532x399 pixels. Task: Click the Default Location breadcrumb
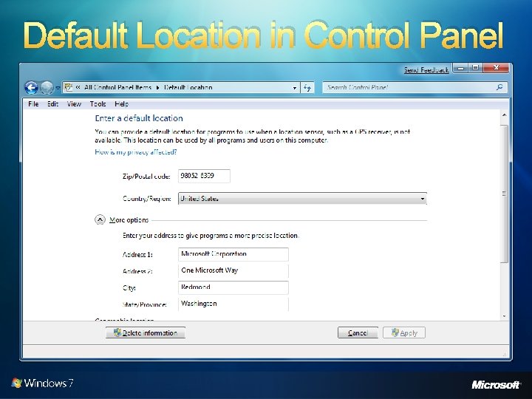coord(188,87)
